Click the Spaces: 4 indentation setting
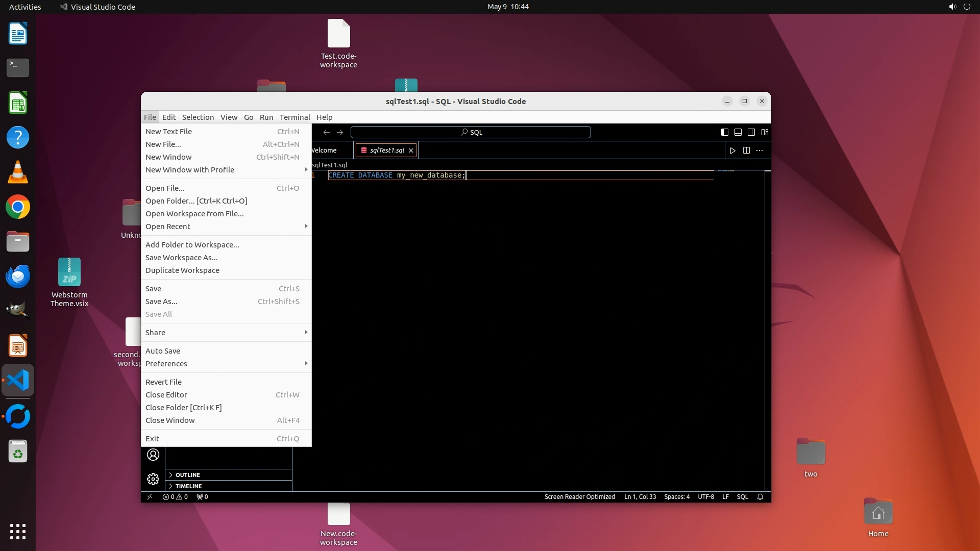The image size is (980, 551). click(x=676, y=497)
